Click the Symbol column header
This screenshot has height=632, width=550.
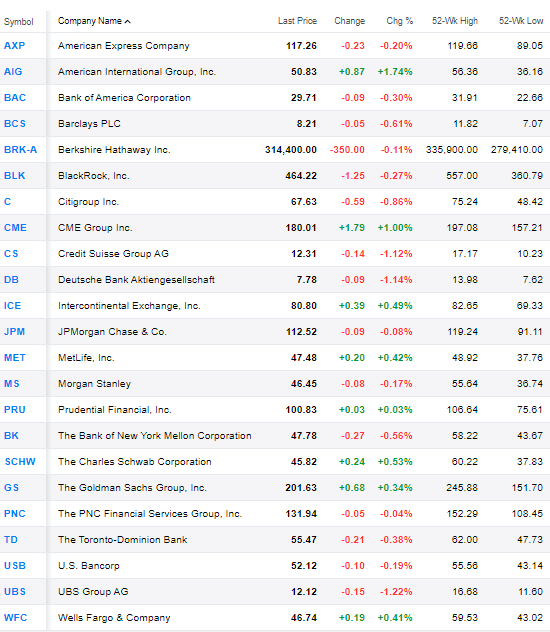click(19, 22)
